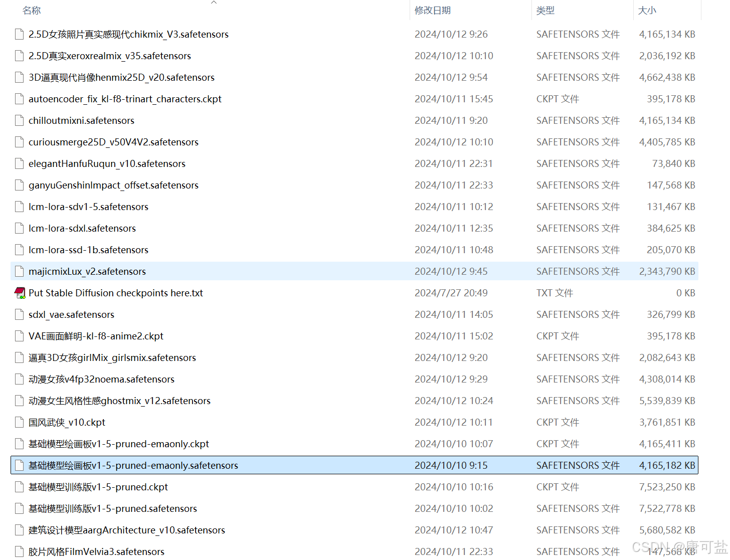The height and width of the screenshot is (560, 730).
Task: Click file icon of curiousmerge25D_v50V4V2.safetensors
Action: [x=20, y=142]
